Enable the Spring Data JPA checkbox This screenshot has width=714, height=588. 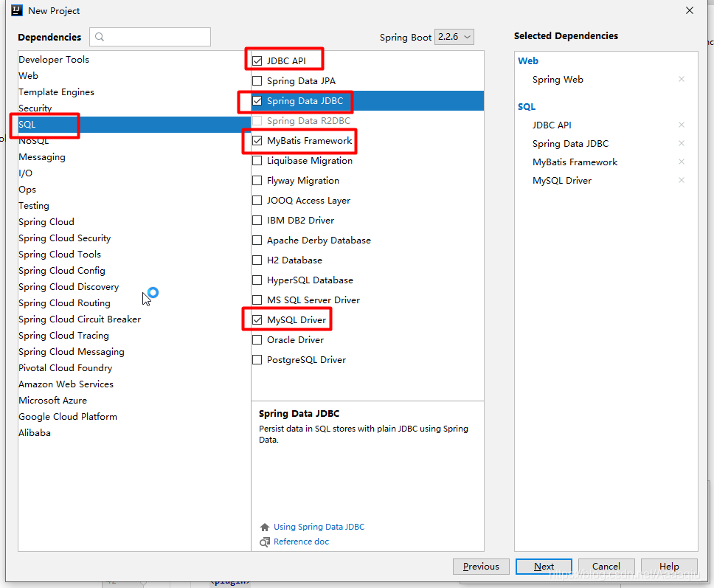pyautogui.click(x=257, y=81)
